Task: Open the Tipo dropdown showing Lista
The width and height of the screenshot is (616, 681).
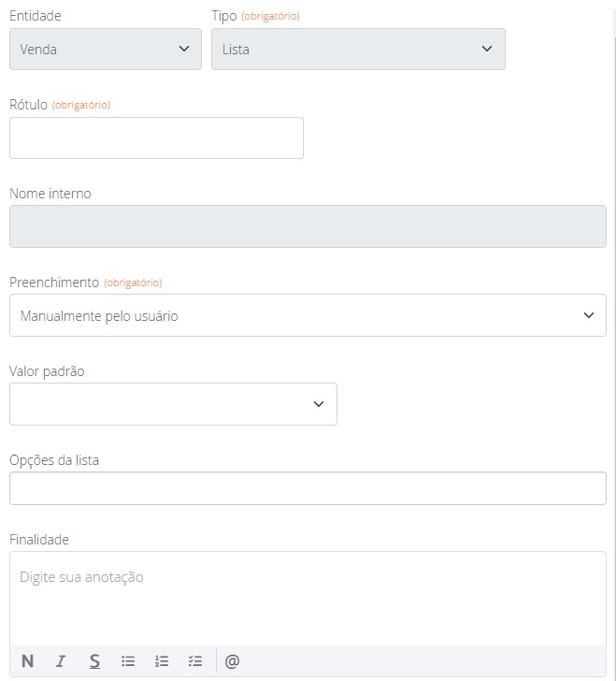Action: (358, 50)
